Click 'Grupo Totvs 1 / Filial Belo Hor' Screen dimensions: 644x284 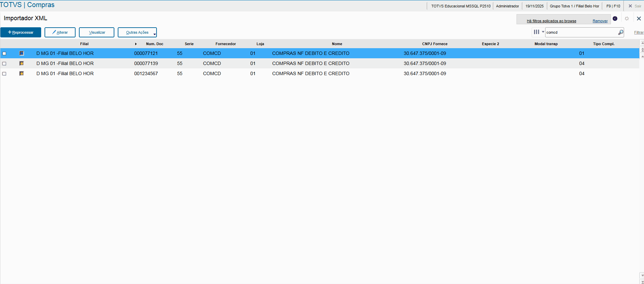pyautogui.click(x=575, y=6)
